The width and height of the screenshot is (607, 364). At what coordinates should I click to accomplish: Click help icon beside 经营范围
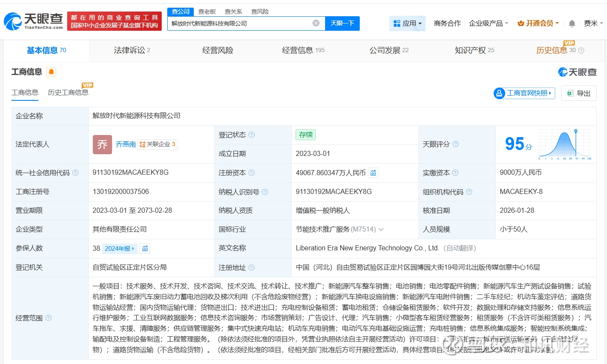(x=49, y=318)
